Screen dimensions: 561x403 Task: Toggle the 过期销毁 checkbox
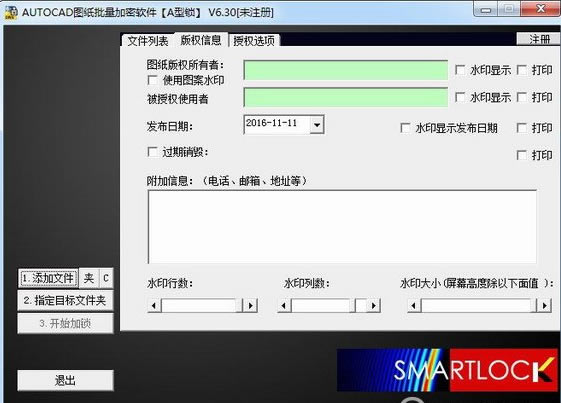click(152, 152)
